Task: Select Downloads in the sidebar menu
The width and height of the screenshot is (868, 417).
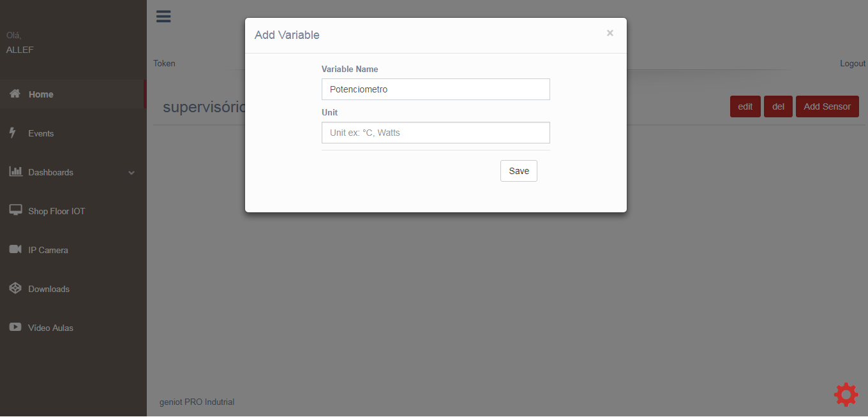Action: (49, 289)
